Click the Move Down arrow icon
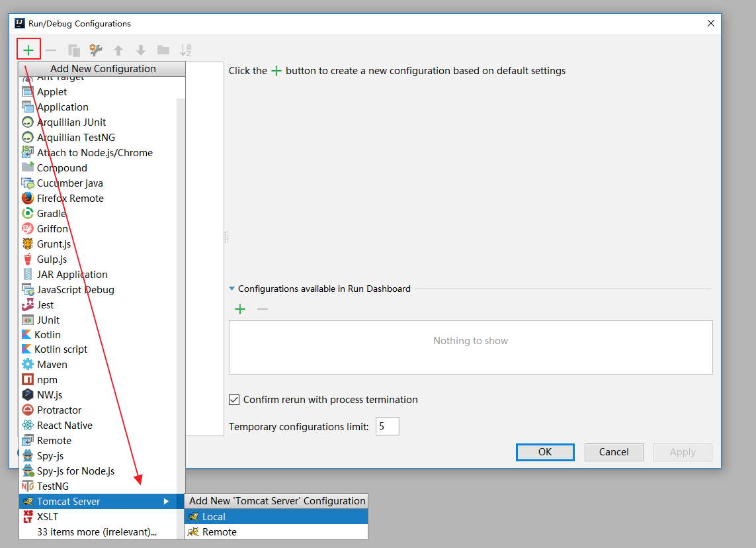 coord(141,50)
